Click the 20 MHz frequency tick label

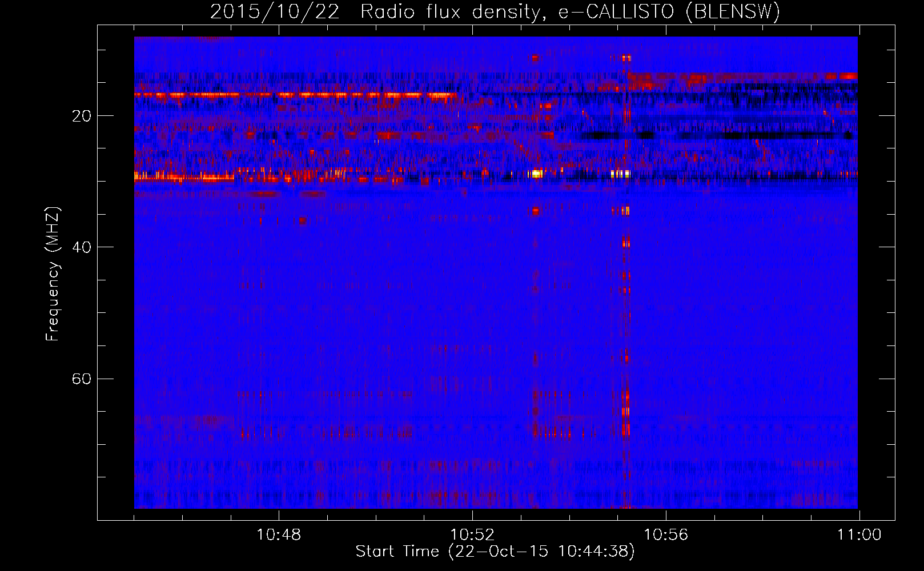(82, 116)
